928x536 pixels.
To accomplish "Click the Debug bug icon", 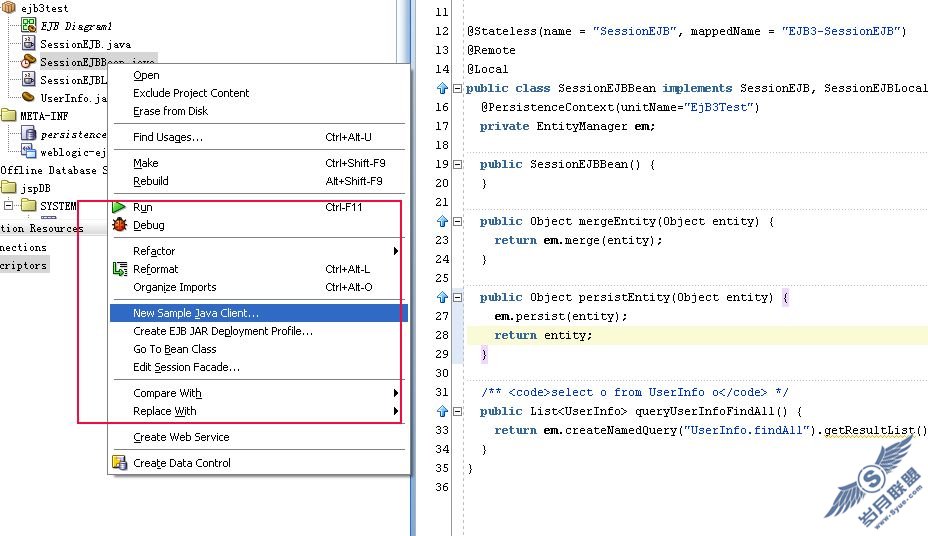I will click(120, 225).
